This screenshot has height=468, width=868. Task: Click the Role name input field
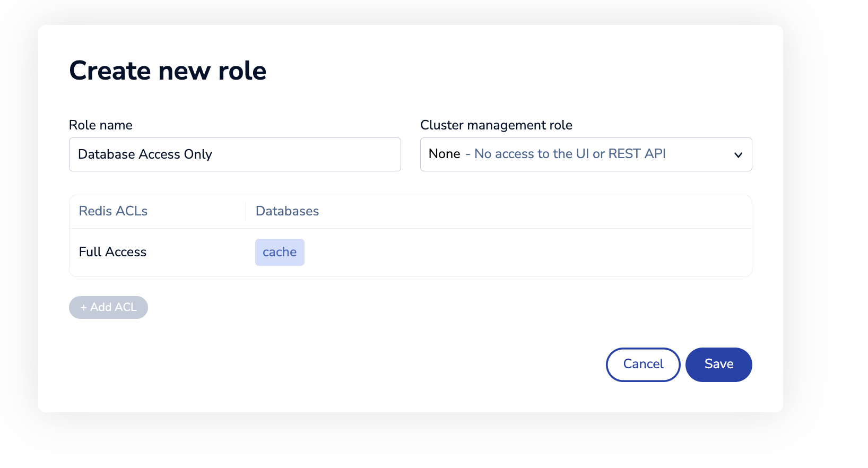[235, 154]
